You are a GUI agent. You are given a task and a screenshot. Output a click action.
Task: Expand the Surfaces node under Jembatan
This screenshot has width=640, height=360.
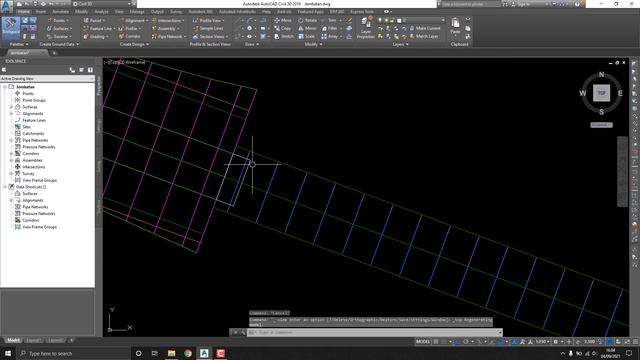pyautogui.click(x=11, y=107)
